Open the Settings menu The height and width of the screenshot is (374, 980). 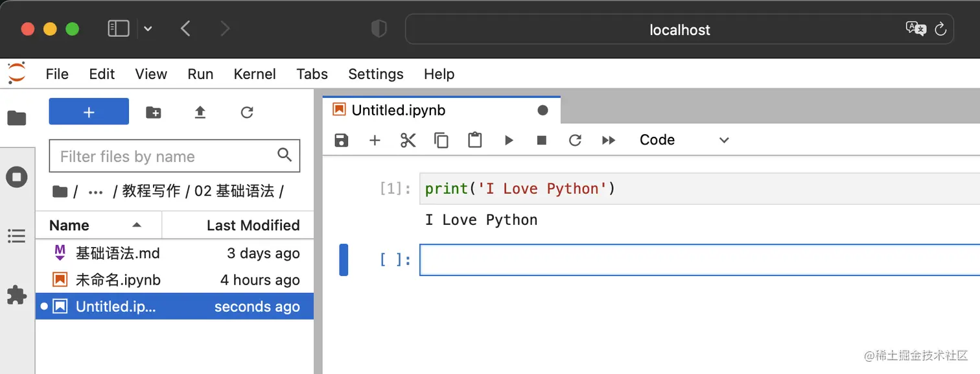tap(376, 74)
